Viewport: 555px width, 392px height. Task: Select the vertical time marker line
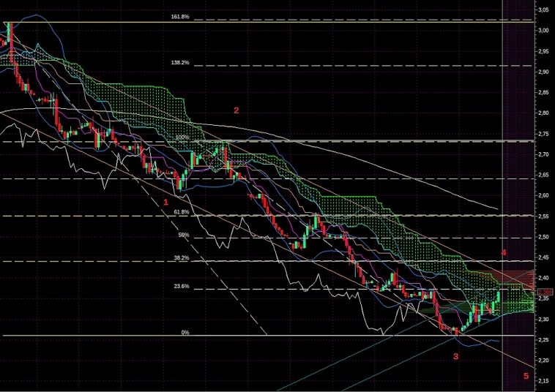(503, 195)
